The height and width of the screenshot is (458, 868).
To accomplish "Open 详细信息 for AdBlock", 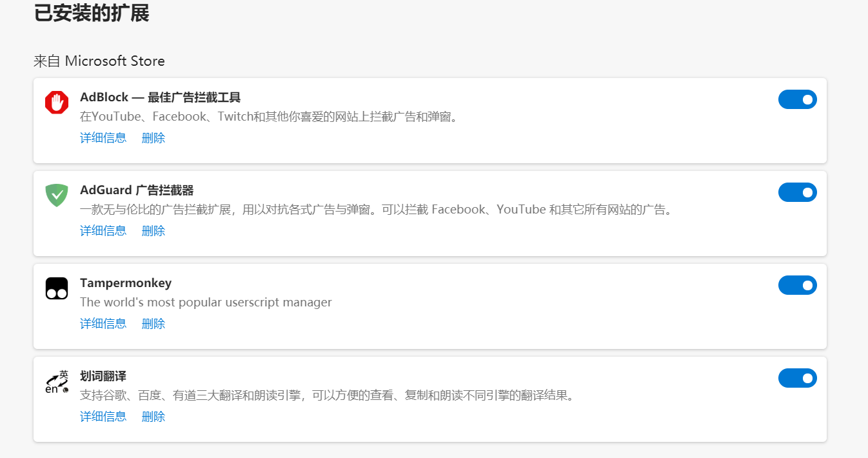I will [103, 138].
